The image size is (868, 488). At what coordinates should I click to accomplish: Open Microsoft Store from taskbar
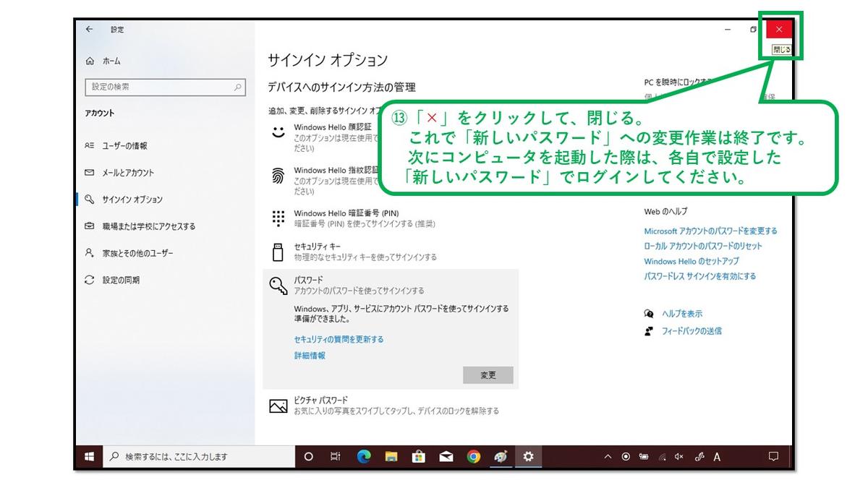click(418, 456)
